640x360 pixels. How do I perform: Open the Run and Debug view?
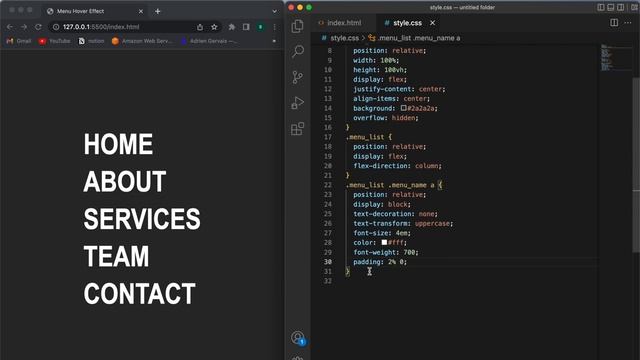point(298,102)
